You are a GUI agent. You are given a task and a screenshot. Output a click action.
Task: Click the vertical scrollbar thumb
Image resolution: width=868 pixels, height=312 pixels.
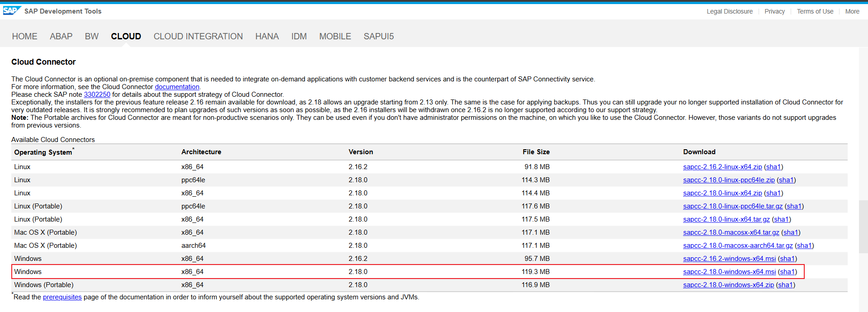pyautogui.click(x=863, y=226)
